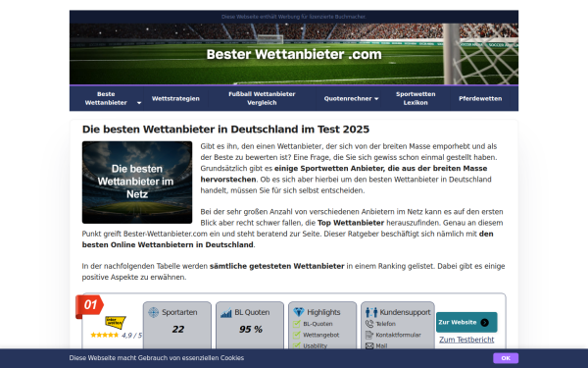Viewport: 588px width, 368px height.
Task: Click the Kontaktformular support label
Action: (398, 335)
